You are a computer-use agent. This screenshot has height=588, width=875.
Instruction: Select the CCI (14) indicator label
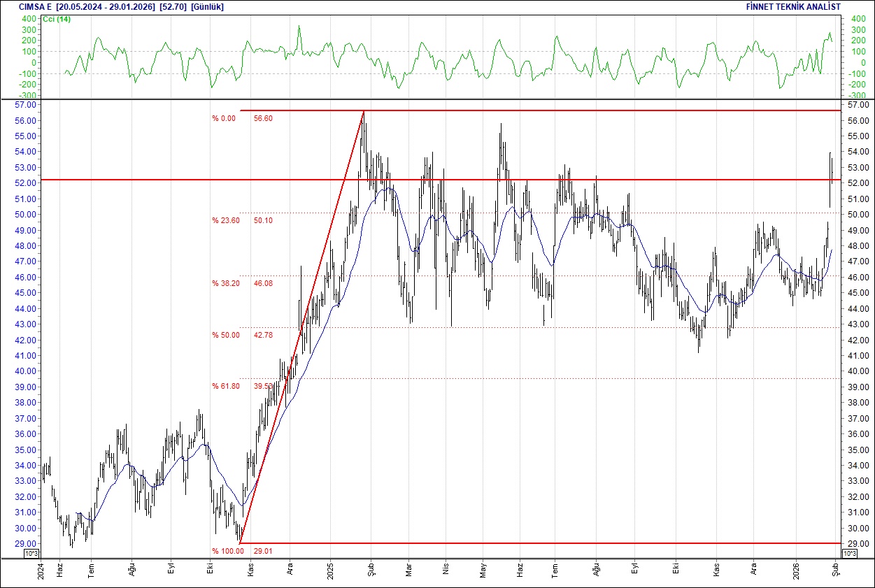[56, 20]
